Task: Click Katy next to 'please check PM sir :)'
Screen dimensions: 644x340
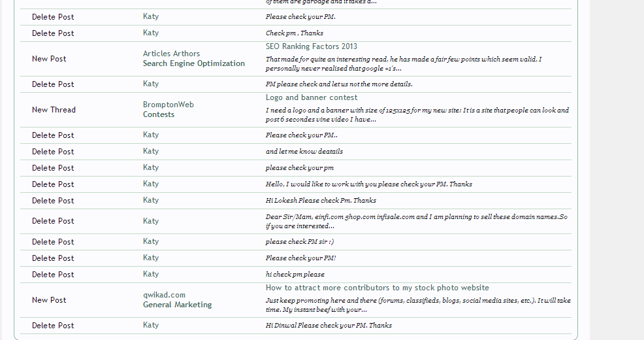Action: (x=151, y=241)
